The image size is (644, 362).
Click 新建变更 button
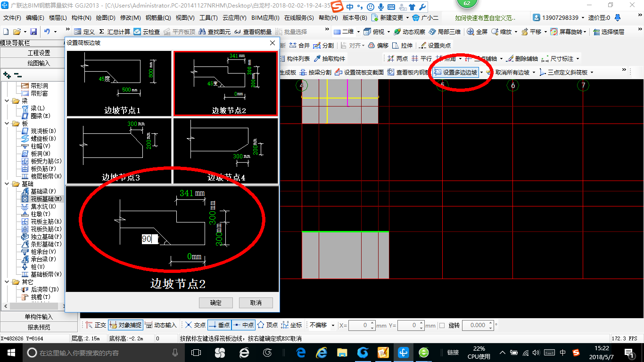click(x=388, y=17)
